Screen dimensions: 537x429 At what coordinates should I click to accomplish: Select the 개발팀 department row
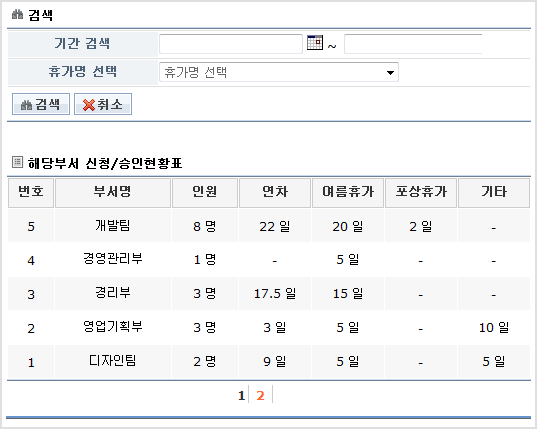pyautogui.click(x=268, y=226)
